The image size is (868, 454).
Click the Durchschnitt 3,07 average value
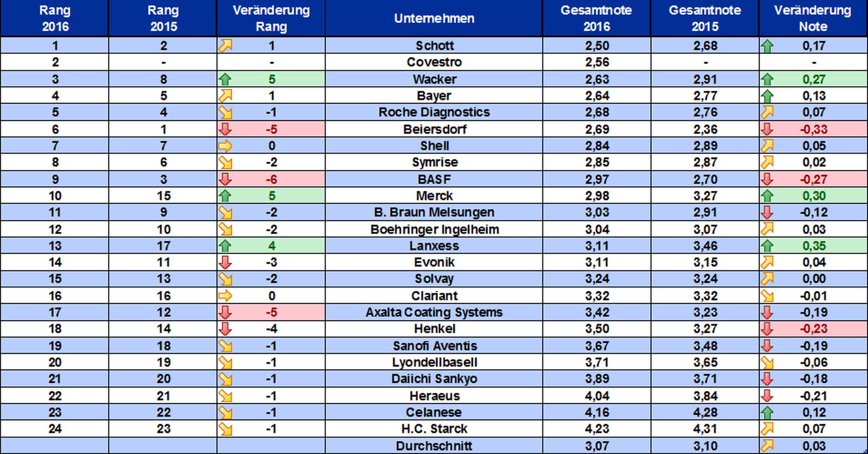597,446
